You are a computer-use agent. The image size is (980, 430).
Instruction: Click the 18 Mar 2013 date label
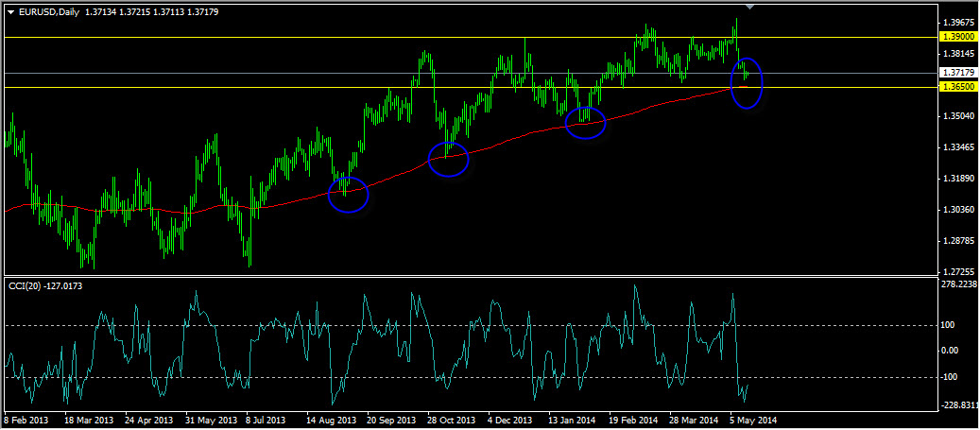point(90,420)
